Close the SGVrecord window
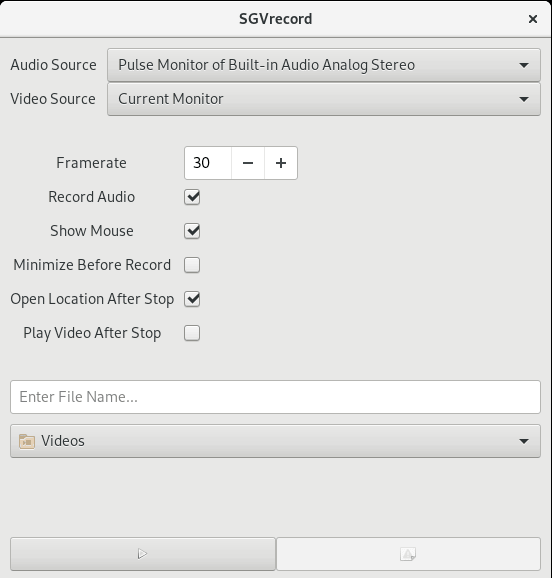Viewport: 552px width, 578px height. (533, 19)
